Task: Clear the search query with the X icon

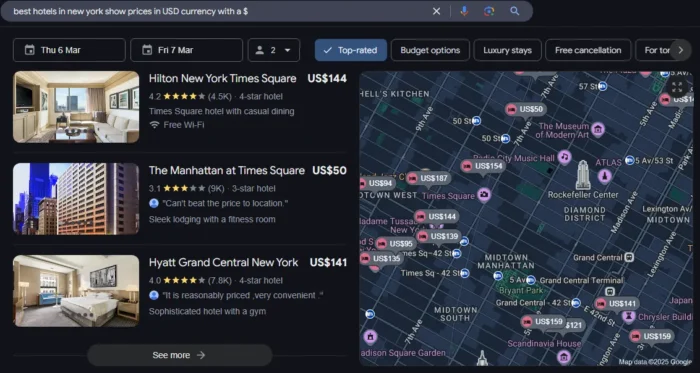Action: (436, 11)
